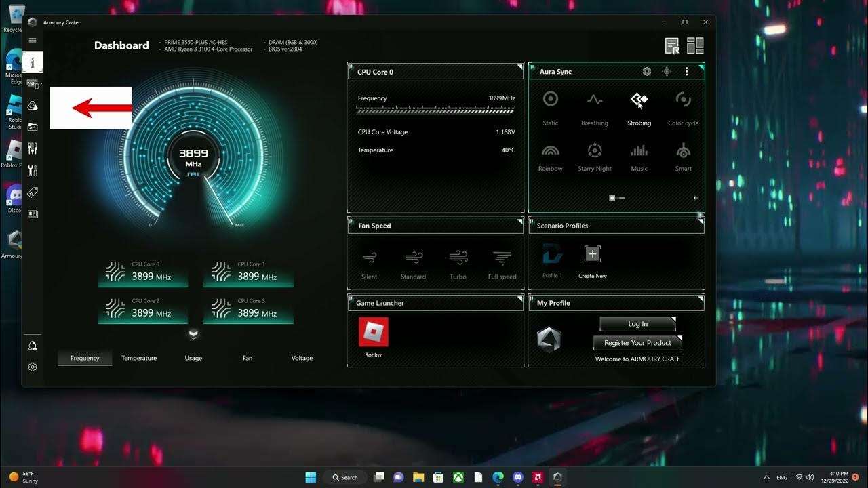Screen dimensions: 868x488
Task: Create New scenario profile
Action: coord(593,262)
